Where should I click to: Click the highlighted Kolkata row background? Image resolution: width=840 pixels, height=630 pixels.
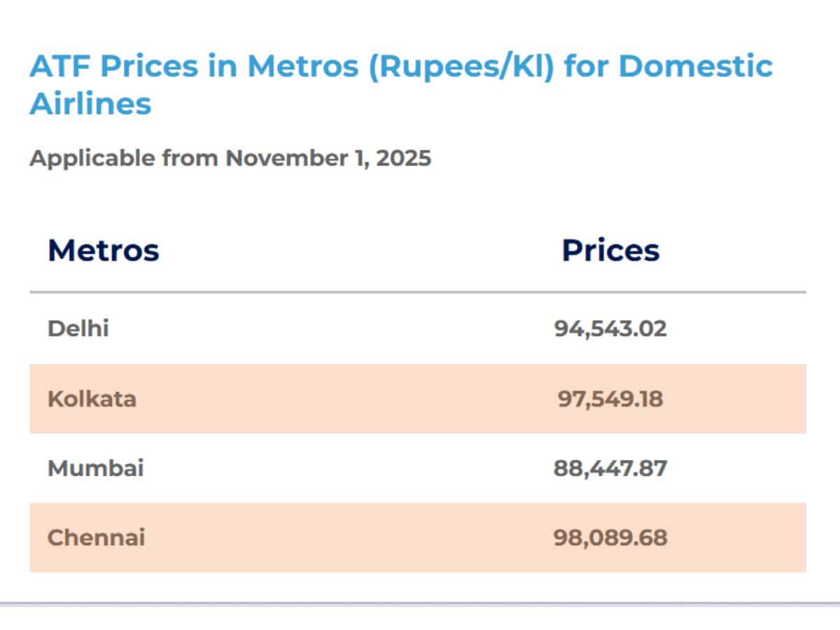point(418,398)
